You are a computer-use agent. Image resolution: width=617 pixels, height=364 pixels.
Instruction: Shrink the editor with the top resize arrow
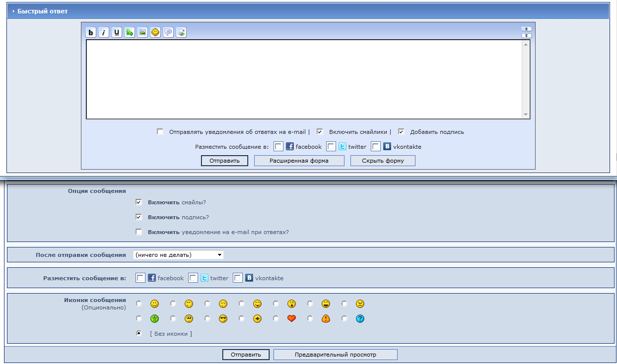526,29
